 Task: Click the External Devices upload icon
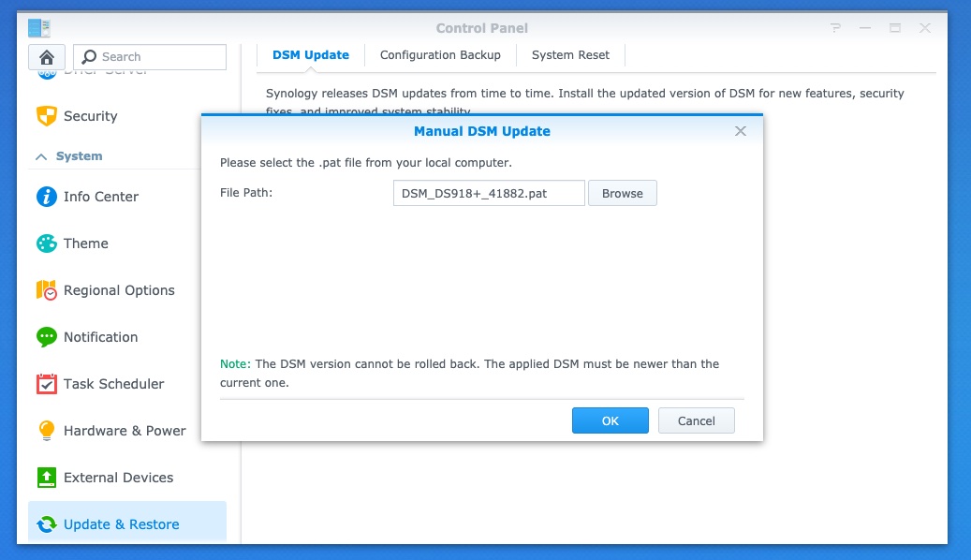(x=47, y=478)
